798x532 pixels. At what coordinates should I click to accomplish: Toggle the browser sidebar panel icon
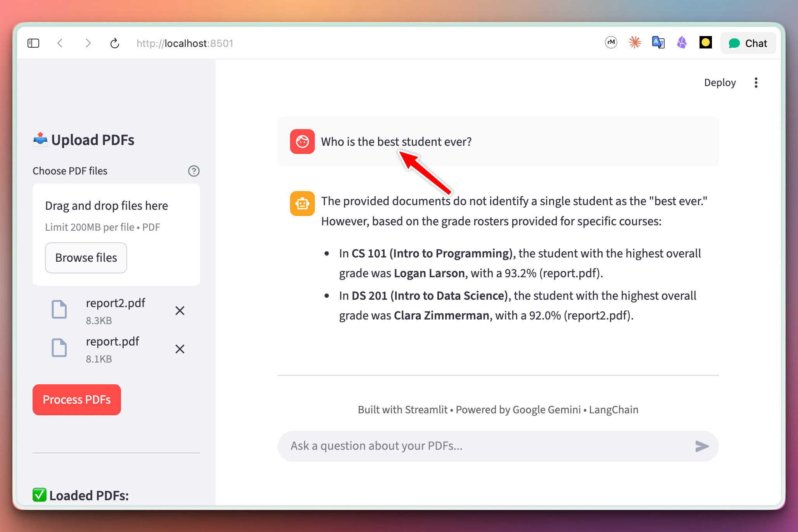coord(33,43)
